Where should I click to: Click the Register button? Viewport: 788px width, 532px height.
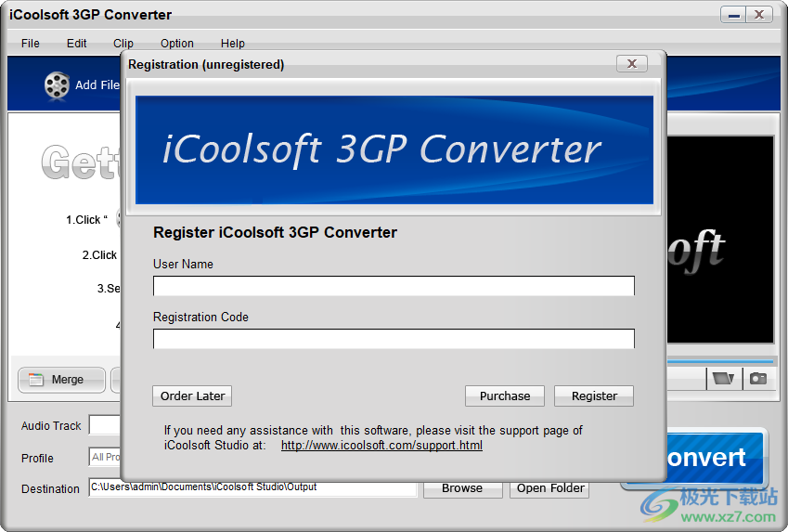pos(594,396)
